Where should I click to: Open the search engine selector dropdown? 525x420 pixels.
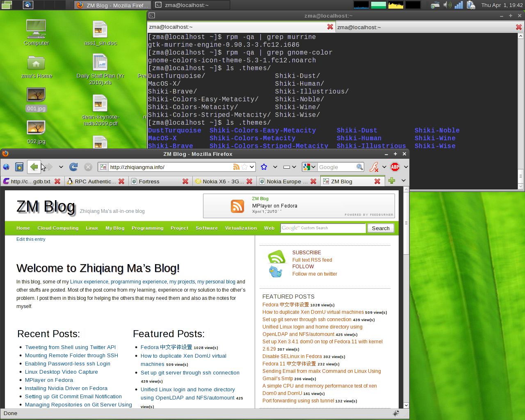[x=310, y=167]
